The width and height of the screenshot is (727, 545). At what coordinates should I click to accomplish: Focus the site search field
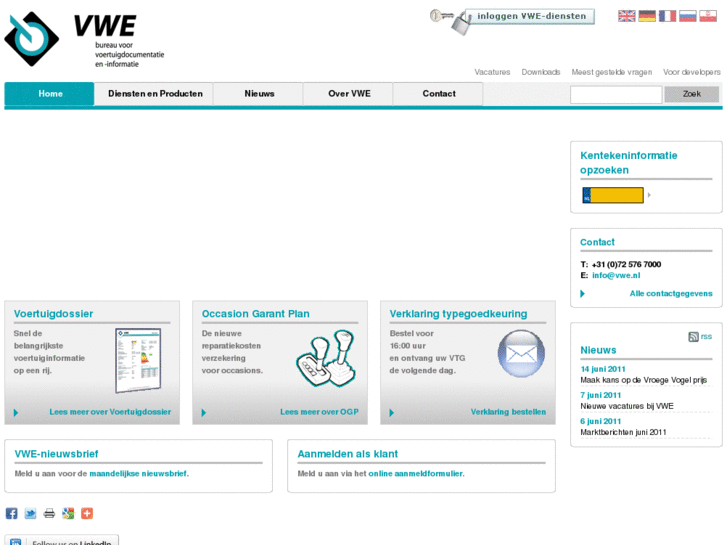(x=616, y=94)
